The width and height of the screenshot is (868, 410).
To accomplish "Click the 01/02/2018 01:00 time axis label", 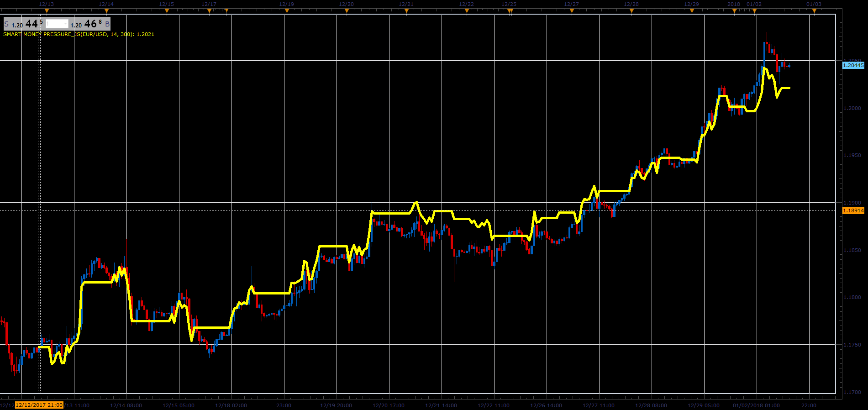I will [756, 405].
